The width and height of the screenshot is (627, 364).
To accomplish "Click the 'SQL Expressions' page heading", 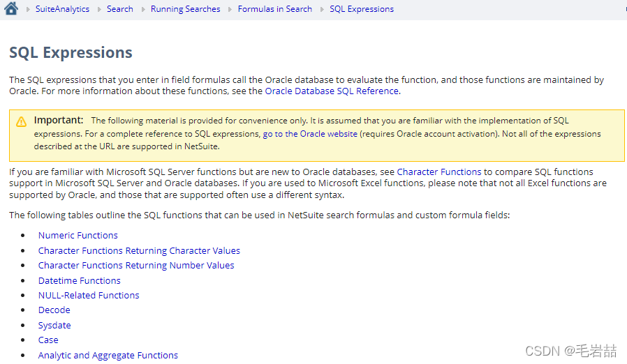I will pyautogui.click(x=71, y=52).
